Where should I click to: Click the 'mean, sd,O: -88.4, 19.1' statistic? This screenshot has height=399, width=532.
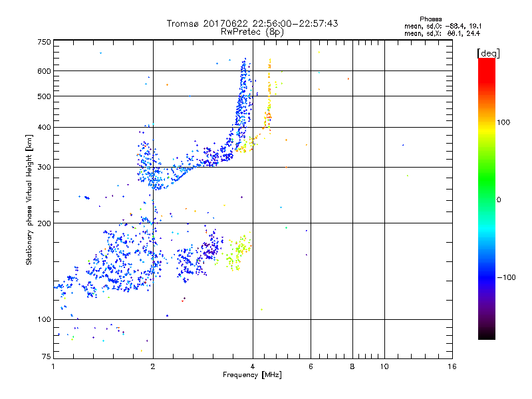click(443, 26)
